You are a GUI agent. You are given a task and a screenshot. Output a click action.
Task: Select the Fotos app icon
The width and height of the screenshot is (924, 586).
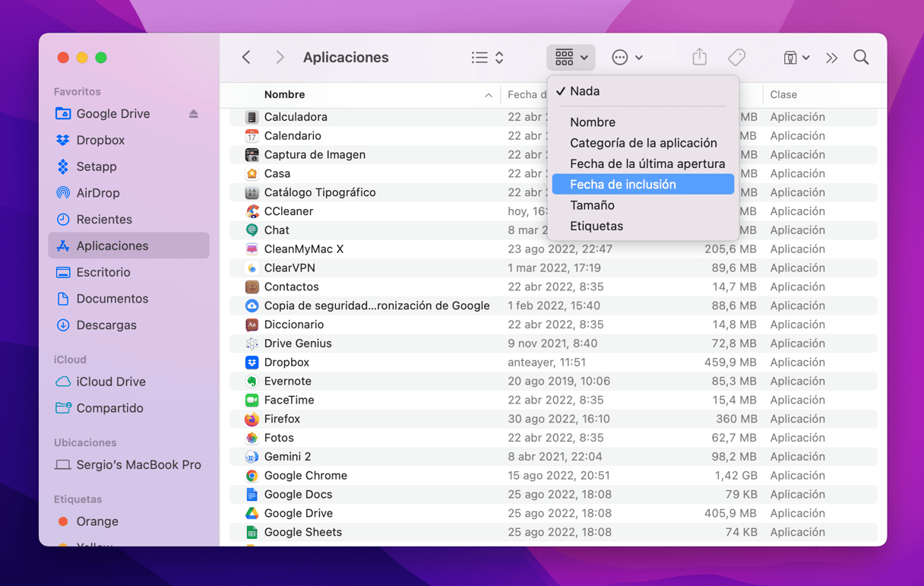(x=252, y=438)
